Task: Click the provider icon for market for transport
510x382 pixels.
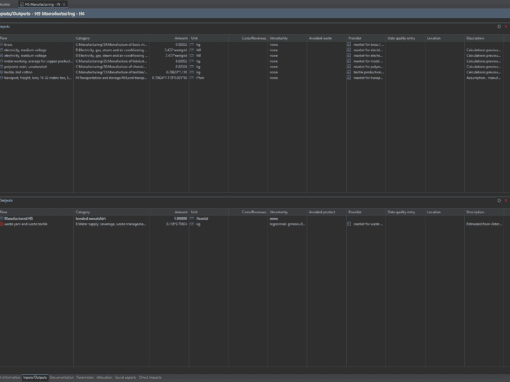Action: pyautogui.click(x=349, y=78)
